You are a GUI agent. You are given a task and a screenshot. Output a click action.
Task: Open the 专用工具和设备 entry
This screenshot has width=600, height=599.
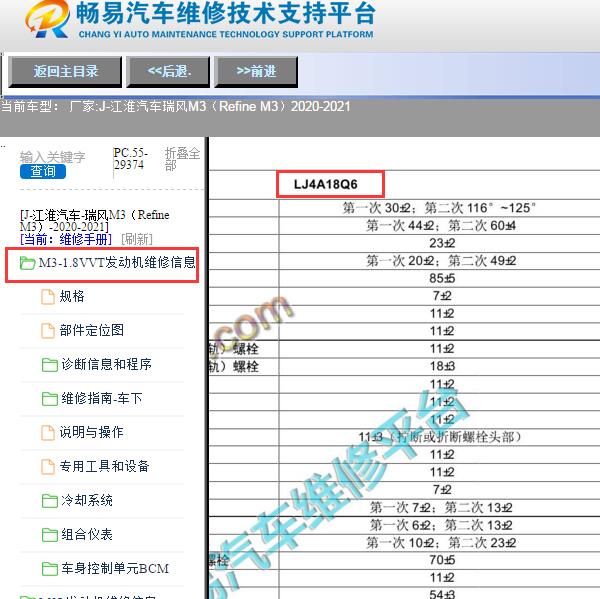pos(104,466)
